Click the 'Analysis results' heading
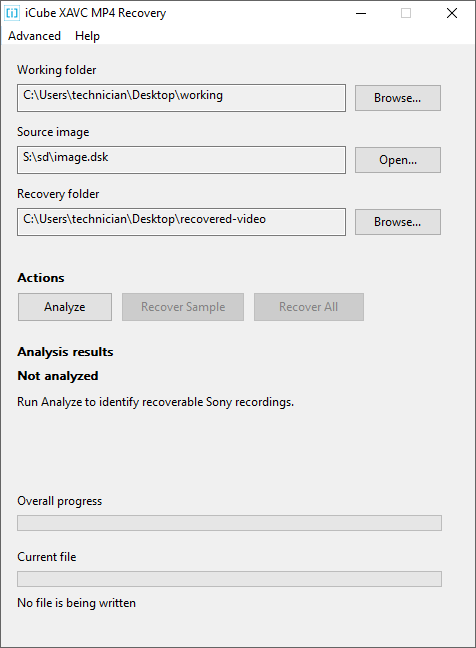The image size is (476, 648). (x=65, y=352)
